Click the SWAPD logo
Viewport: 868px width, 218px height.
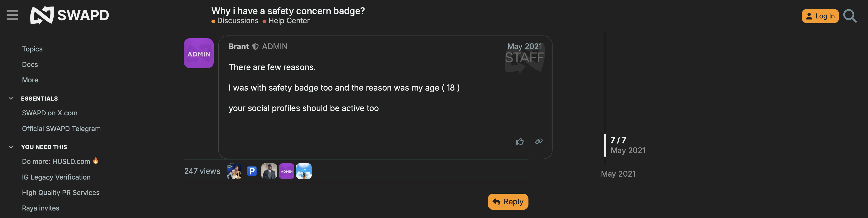click(70, 15)
